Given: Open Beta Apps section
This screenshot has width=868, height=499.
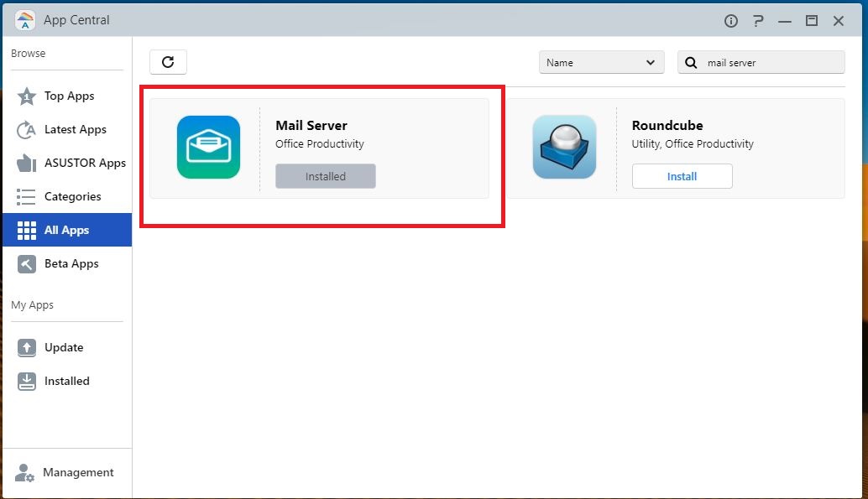Looking at the screenshot, I should 67,264.
